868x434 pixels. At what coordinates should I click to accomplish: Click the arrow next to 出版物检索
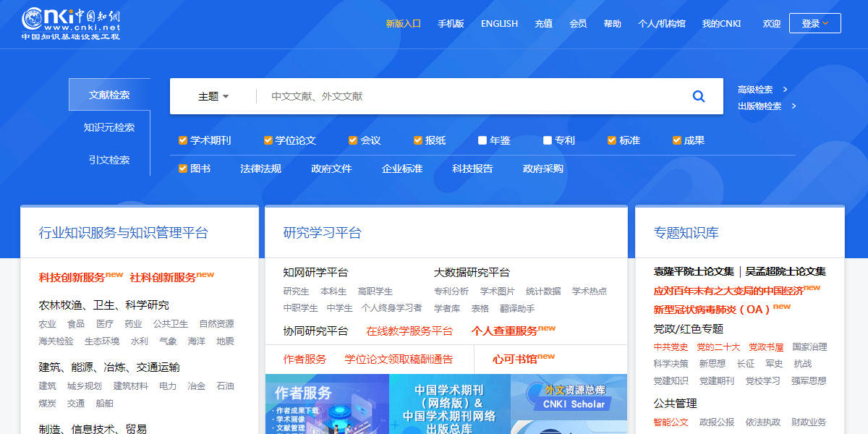pos(793,106)
